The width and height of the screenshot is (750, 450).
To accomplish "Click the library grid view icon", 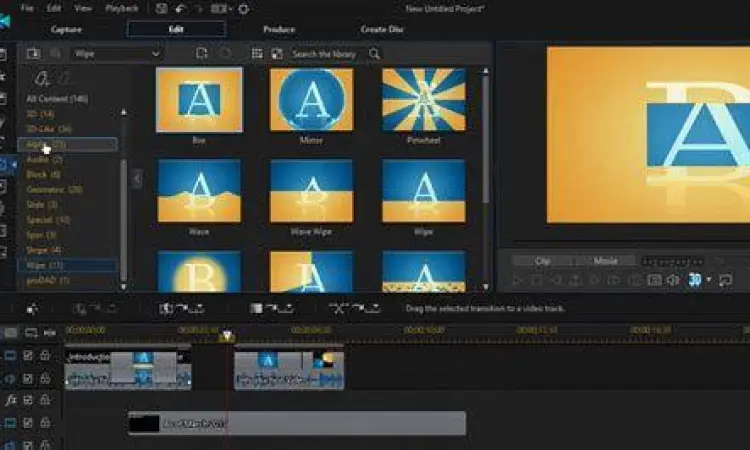I will 257,54.
